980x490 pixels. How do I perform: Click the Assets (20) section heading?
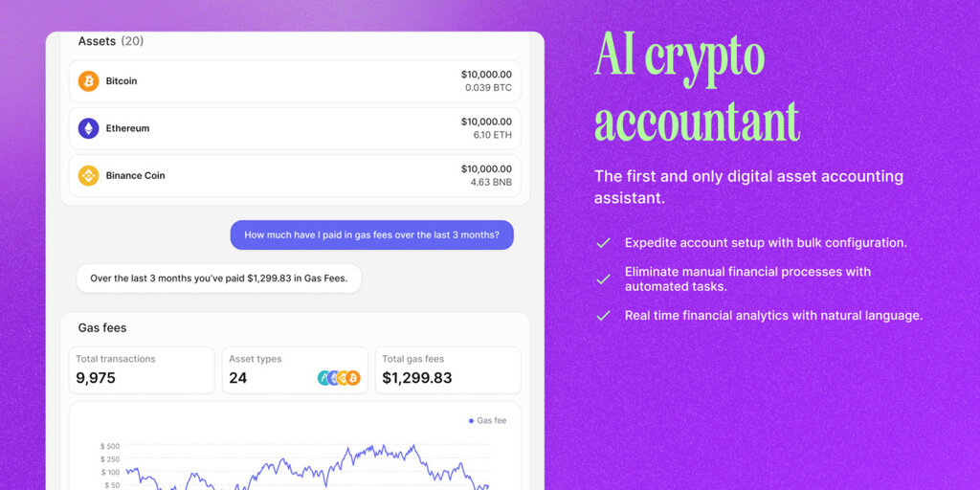pyautogui.click(x=111, y=41)
